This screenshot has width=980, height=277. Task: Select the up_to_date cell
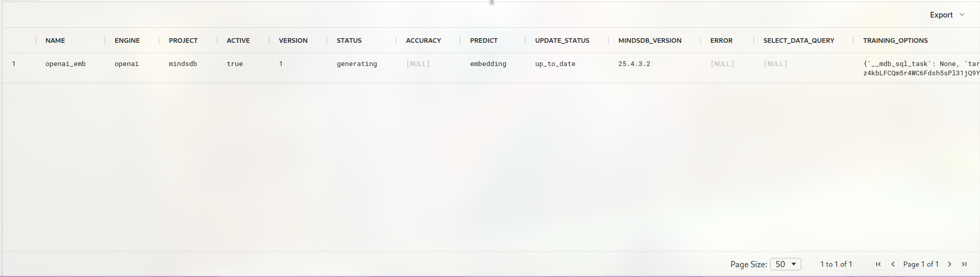point(555,64)
